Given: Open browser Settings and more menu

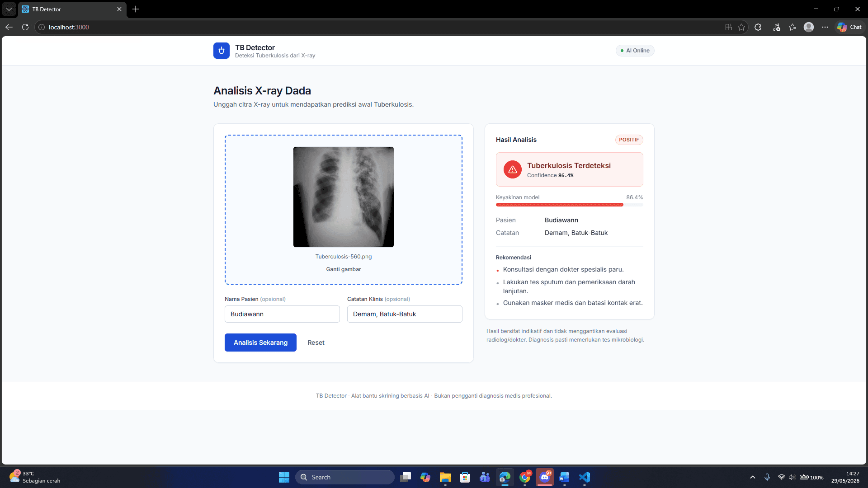Looking at the screenshot, I should [x=825, y=27].
